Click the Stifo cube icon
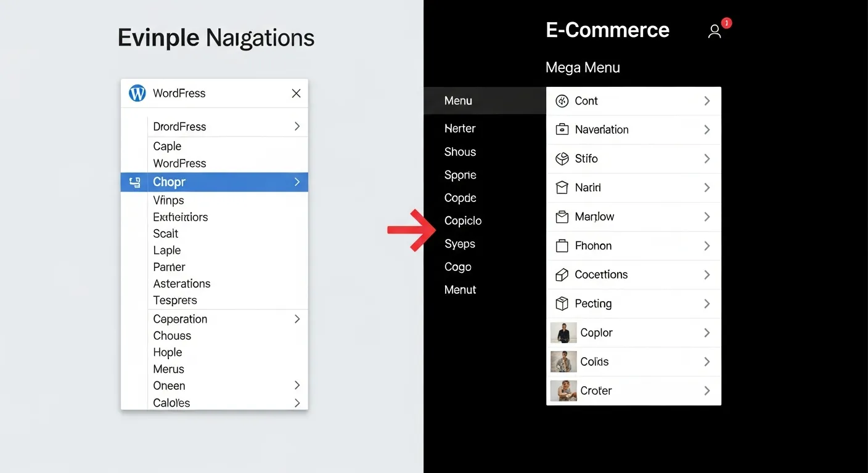The image size is (868, 473). pyautogui.click(x=562, y=159)
